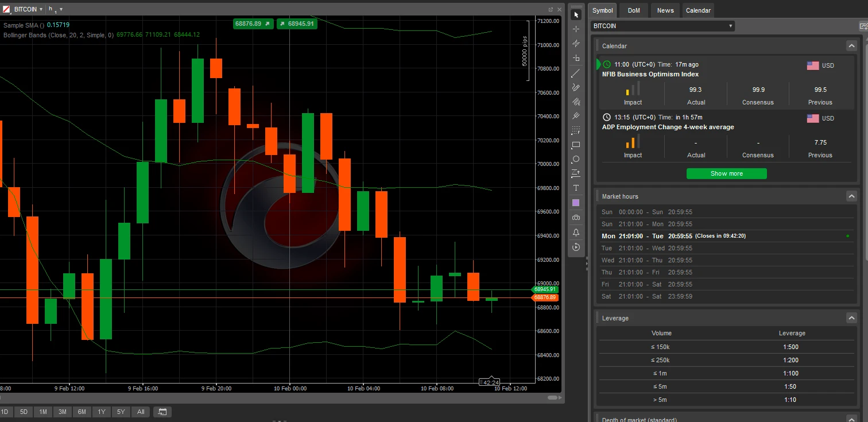The image size is (868, 422).
Task: Take a chart screenshot with the camera icon
Action: click(x=576, y=217)
